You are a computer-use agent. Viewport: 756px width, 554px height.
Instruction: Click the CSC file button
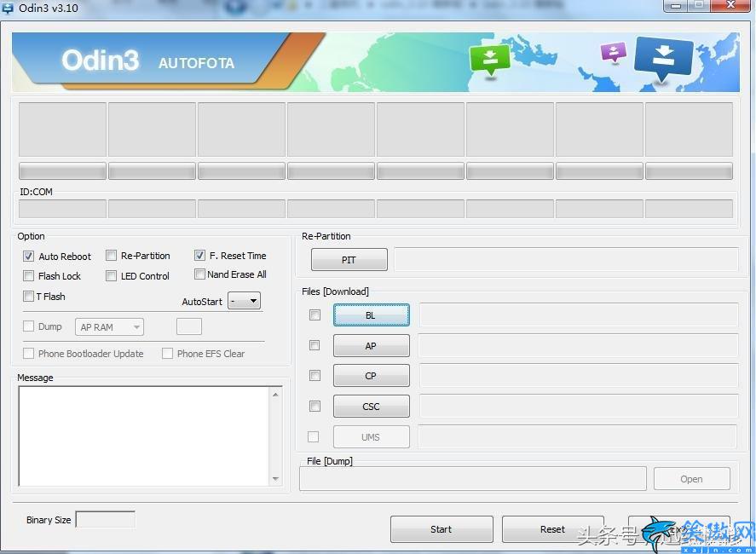coord(372,407)
